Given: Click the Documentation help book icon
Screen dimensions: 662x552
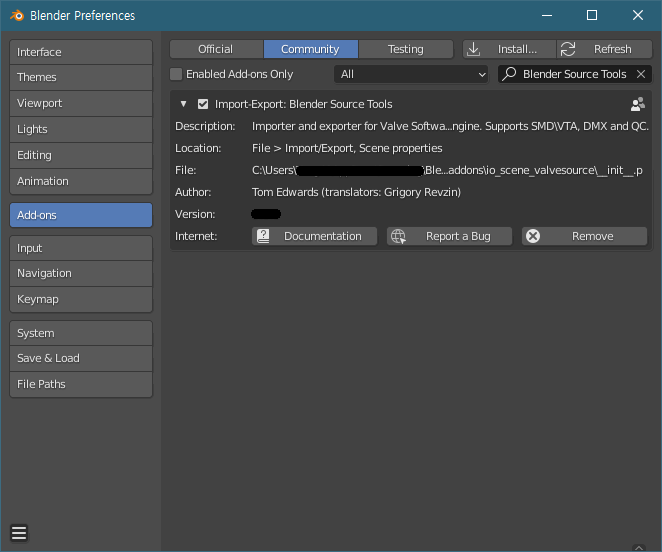Looking at the screenshot, I should coord(263,236).
